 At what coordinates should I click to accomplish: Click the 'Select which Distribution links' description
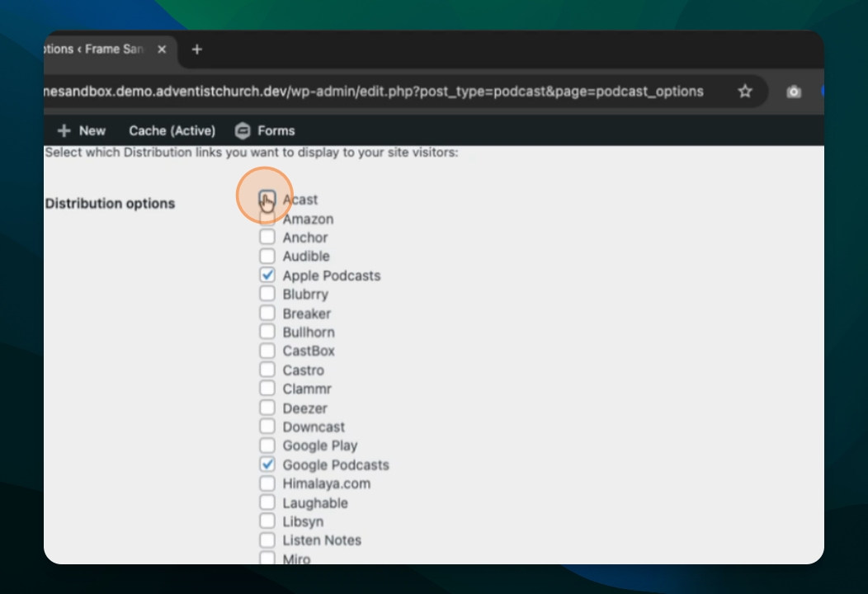[x=252, y=153]
